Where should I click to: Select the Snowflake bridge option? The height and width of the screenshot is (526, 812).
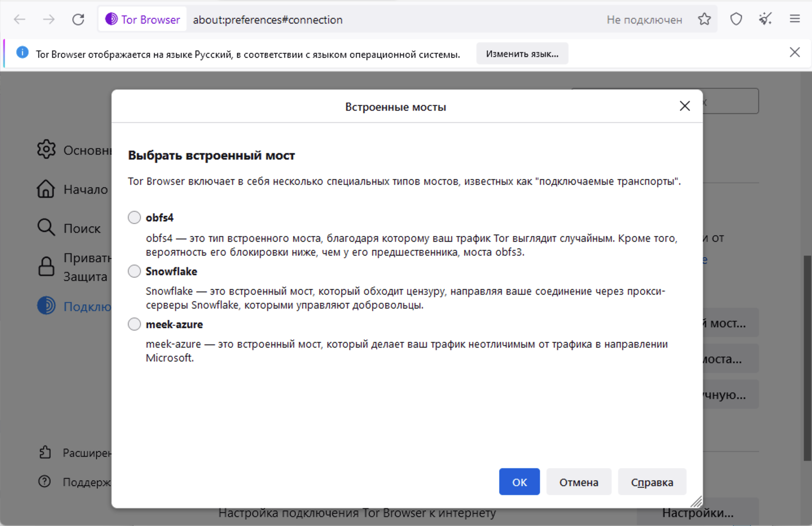click(134, 271)
